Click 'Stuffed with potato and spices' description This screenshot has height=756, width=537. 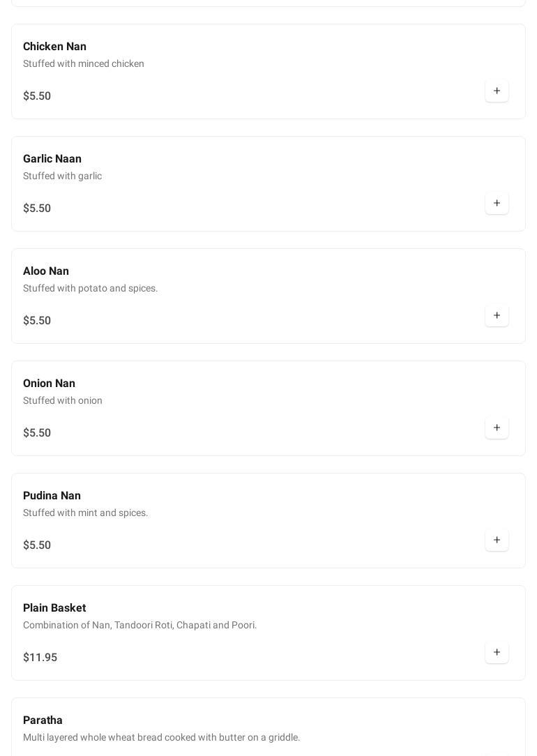coord(91,289)
